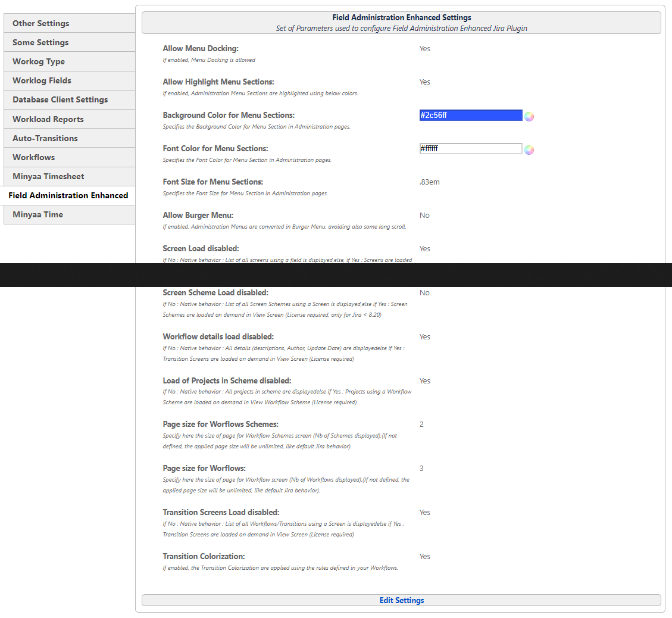This screenshot has width=672, height=618.
Task: Open color picker for Background Color field
Action: coord(529,117)
